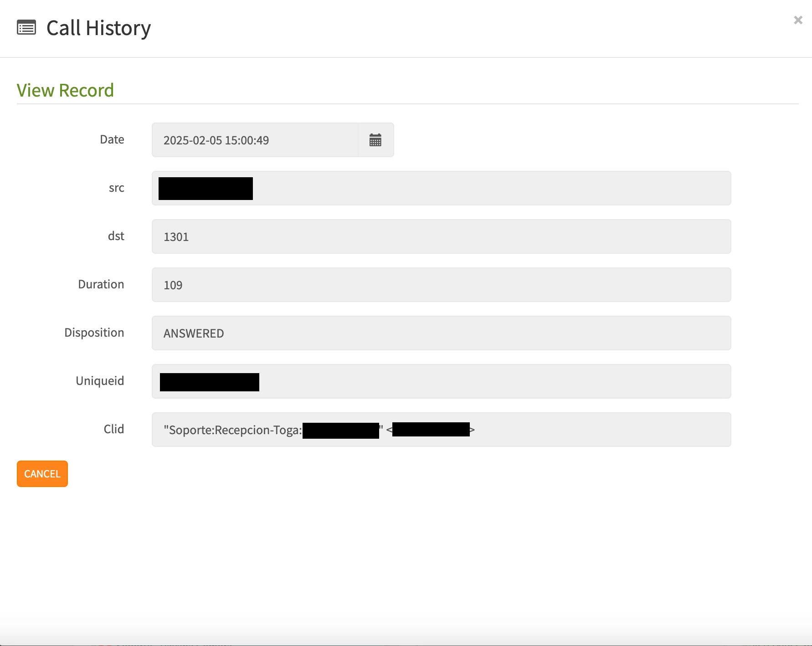Click the Duration label
Image resolution: width=812 pixels, height=646 pixels.
[101, 284]
